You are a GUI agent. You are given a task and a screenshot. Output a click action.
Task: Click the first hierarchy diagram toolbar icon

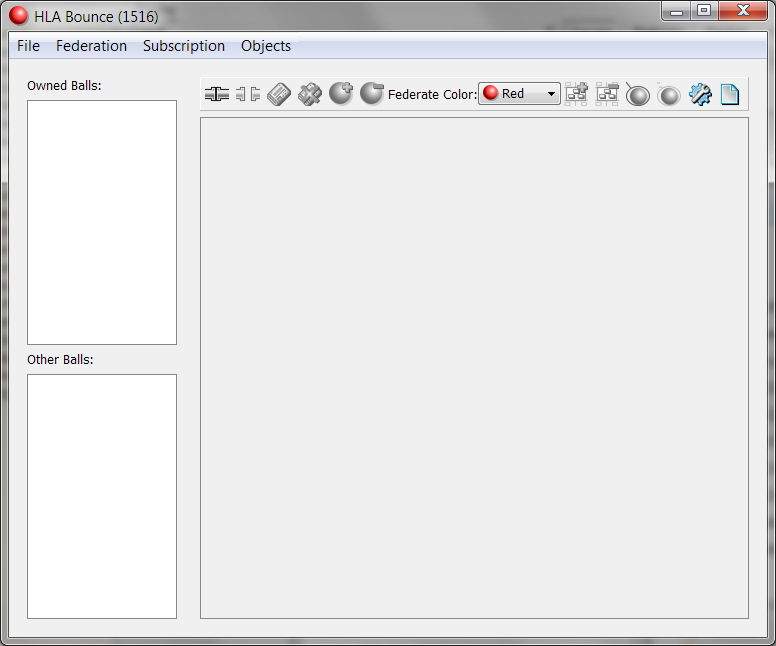[577, 94]
